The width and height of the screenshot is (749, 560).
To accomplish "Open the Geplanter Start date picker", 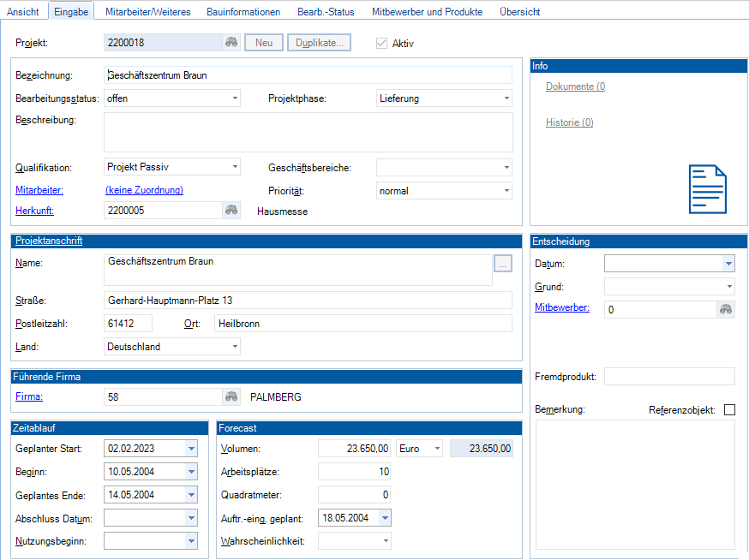I will 191,449.
